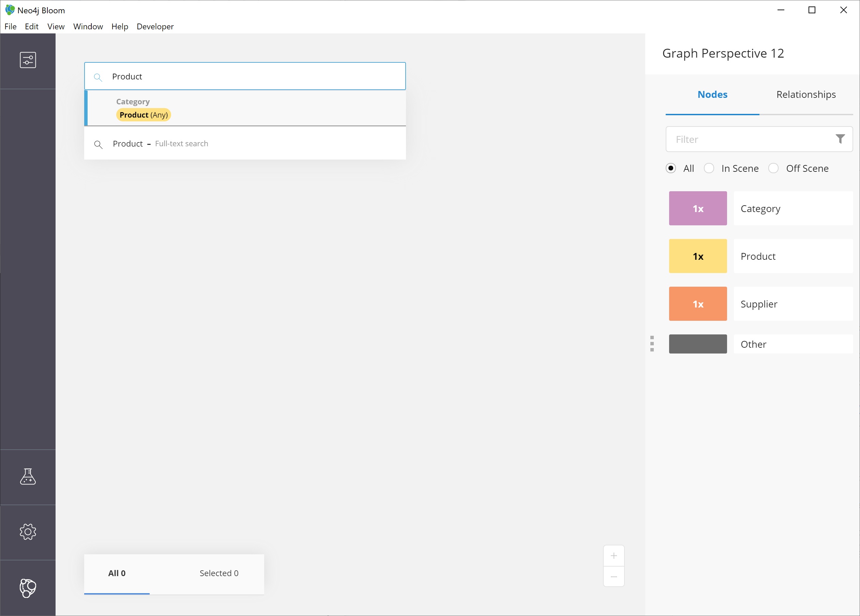Click the Supplier node type orange icon

click(x=698, y=303)
